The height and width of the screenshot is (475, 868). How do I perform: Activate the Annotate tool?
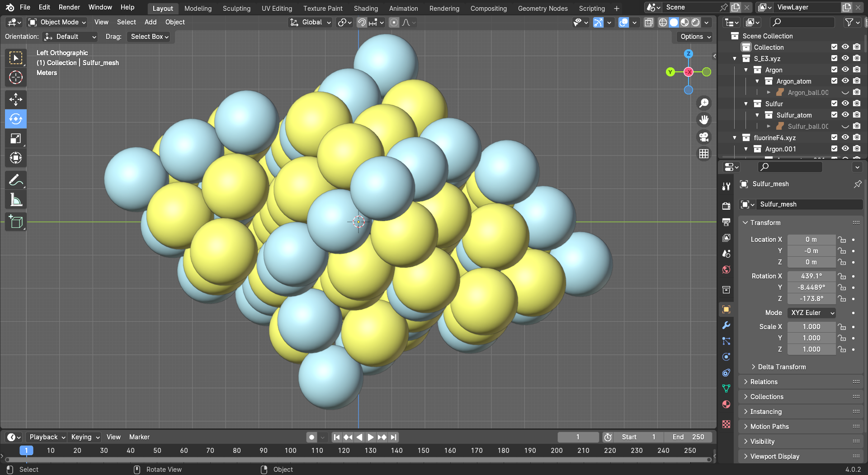pos(16,180)
